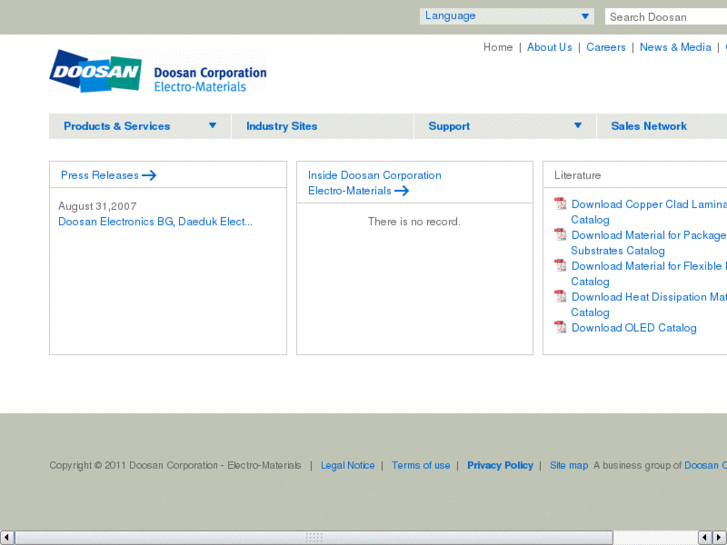727x545 pixels.
Task: Expand the Products & Services menu arrow
Action: [x=212, y=125]
